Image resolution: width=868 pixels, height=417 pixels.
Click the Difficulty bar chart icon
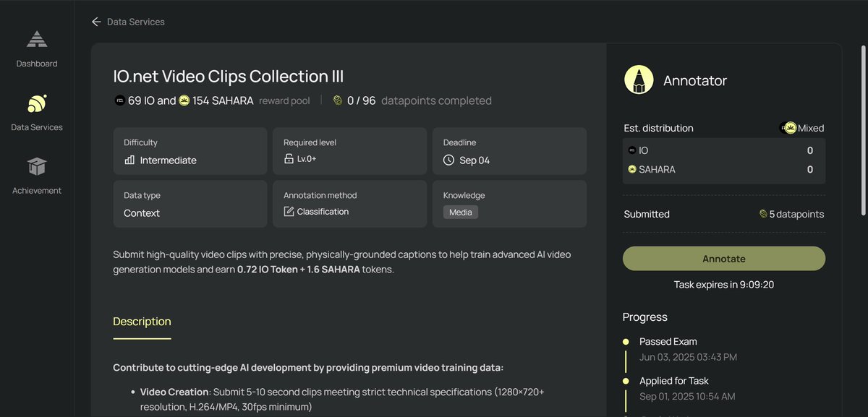point(129,160)
